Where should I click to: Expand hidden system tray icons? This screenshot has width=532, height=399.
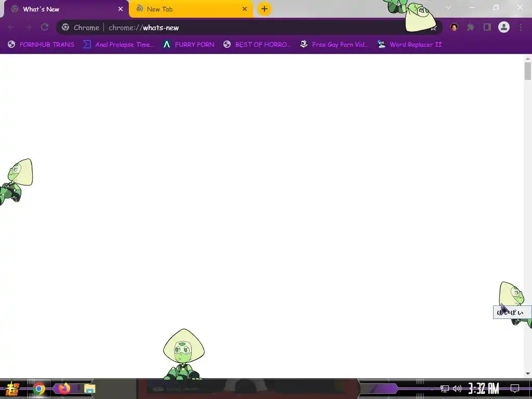click(432, 389)
